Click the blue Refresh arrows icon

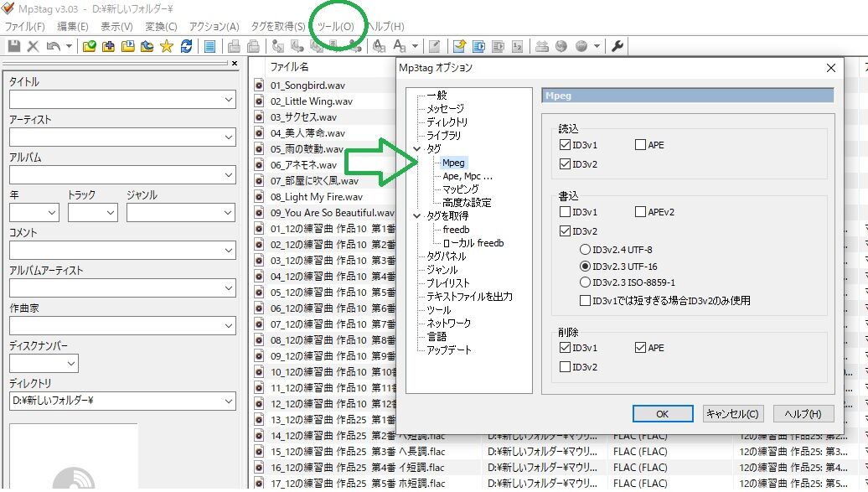186,47
